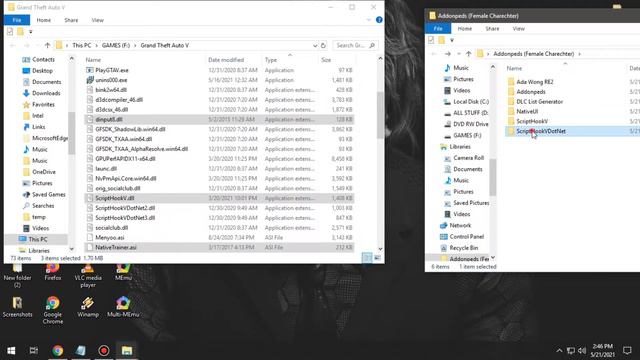
Task: Open the File tab in Grand Theft Auto V window
Action: coord(17,20)
